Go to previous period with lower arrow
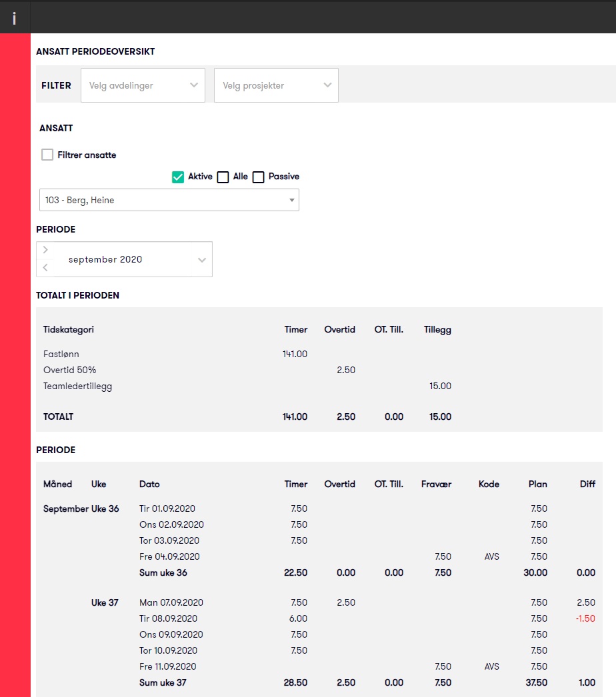The height and width of the screenshot is (697, 616). [45, 268]
